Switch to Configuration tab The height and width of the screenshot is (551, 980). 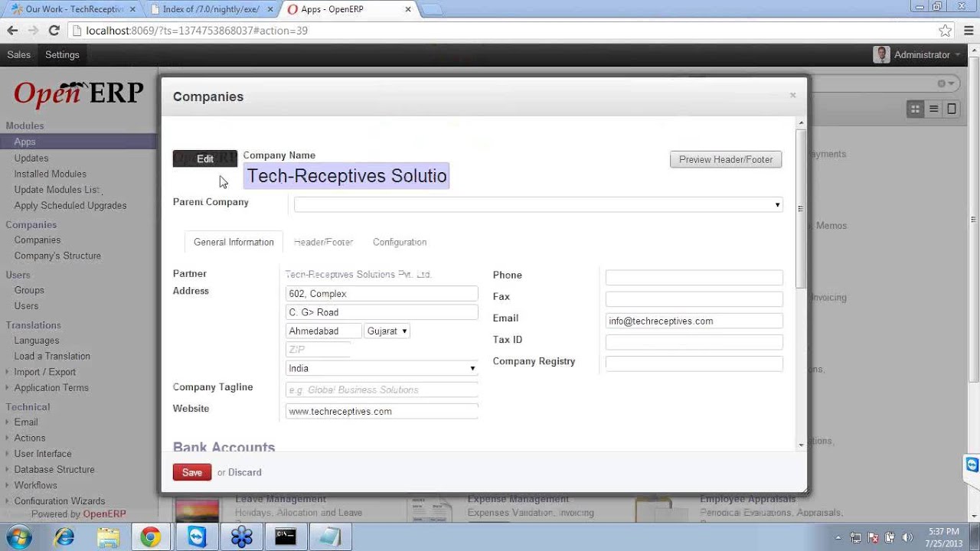click(x=400, y=242)
